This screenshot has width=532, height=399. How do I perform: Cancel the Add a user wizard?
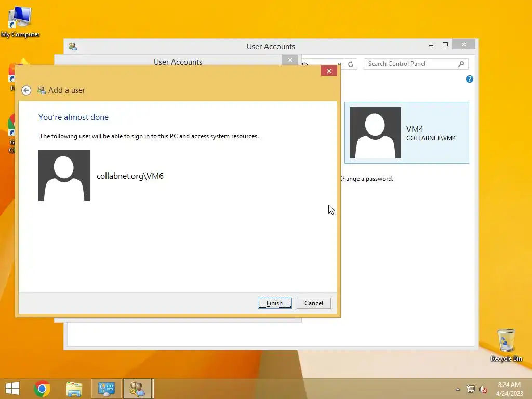pos(313,303)
